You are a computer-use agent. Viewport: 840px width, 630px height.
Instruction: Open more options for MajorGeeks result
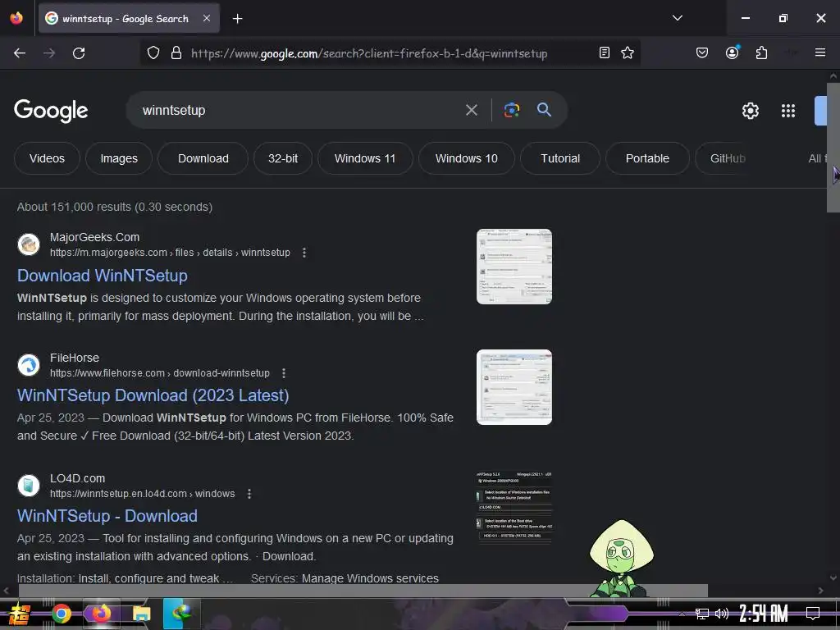[x=304, y=253]
